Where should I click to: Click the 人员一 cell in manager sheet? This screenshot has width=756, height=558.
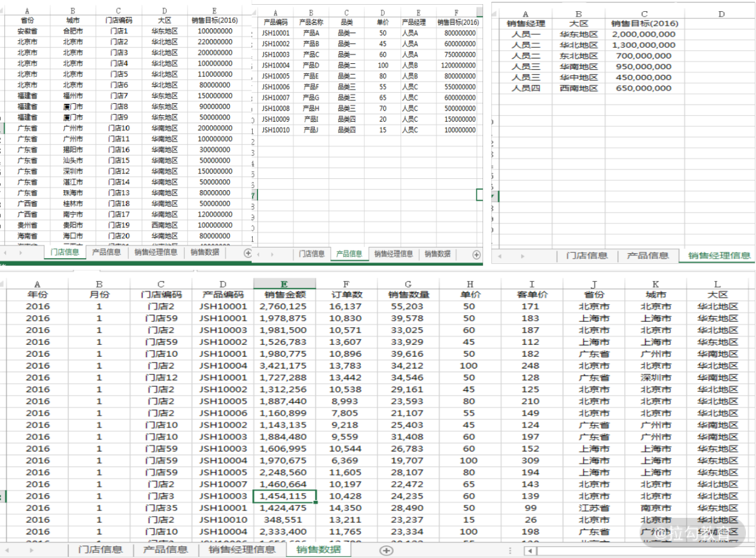[x=526, y=34]
